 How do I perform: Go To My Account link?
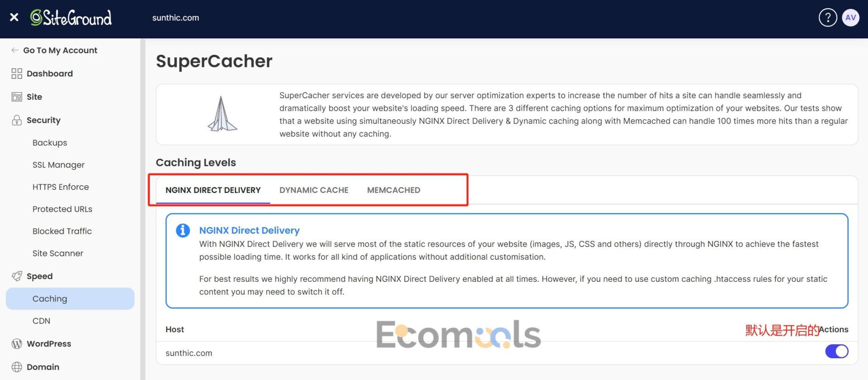(60, 50)
